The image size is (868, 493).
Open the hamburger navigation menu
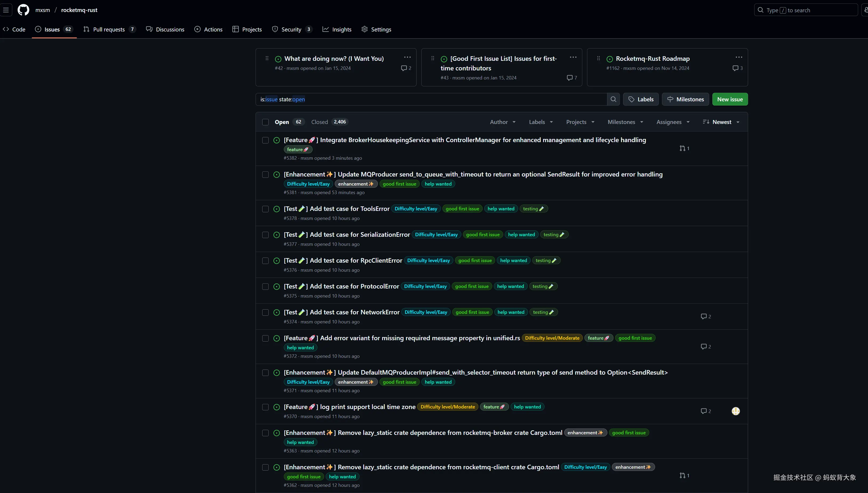tap(6, 10)
